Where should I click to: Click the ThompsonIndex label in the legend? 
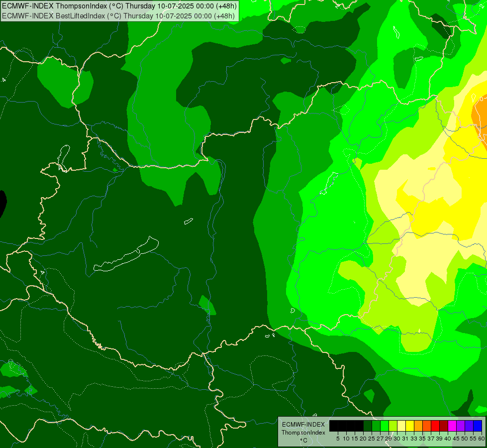click(303, 433)
